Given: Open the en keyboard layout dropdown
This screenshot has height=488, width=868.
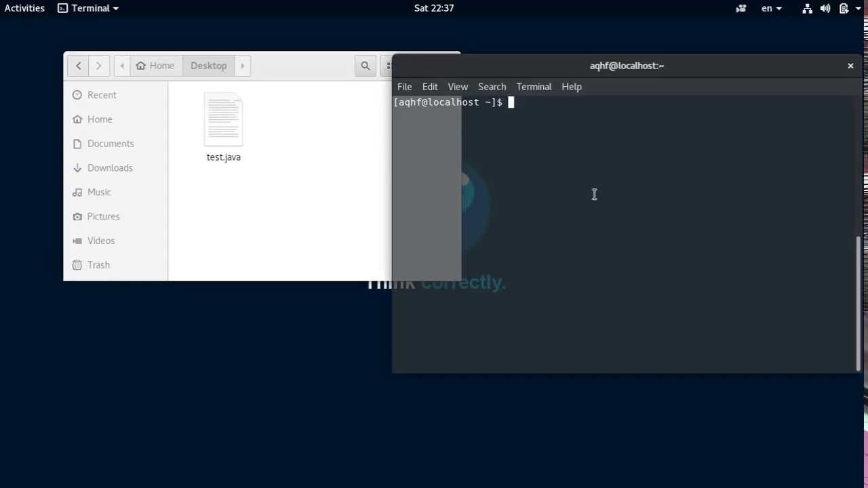Looking at the screenshot, I should [772, 8].
